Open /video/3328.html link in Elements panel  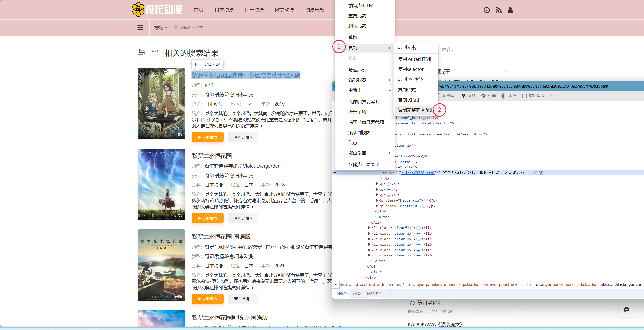click(x=418, y=173)
